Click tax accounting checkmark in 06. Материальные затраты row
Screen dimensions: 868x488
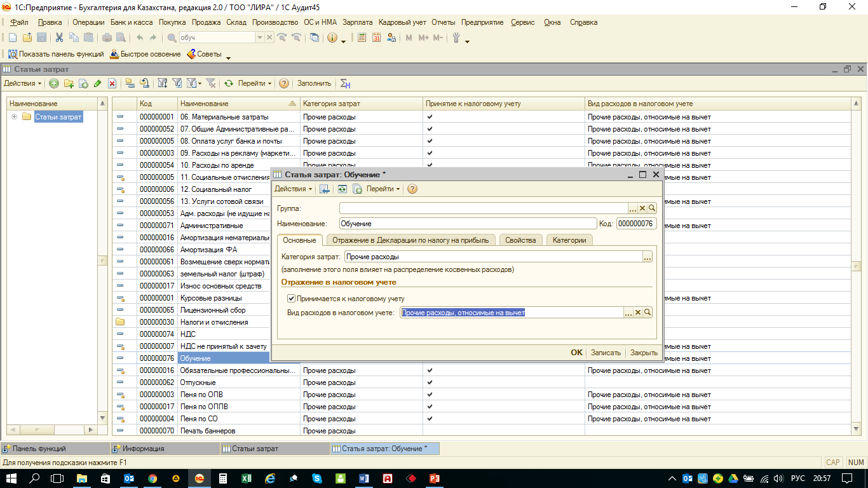430,117
